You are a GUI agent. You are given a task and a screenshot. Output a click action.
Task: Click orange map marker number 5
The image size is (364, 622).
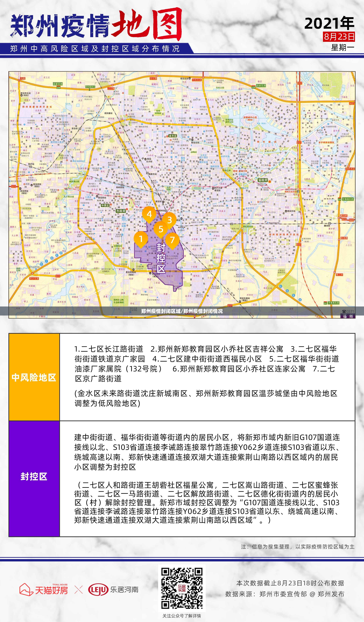point(161,229)
